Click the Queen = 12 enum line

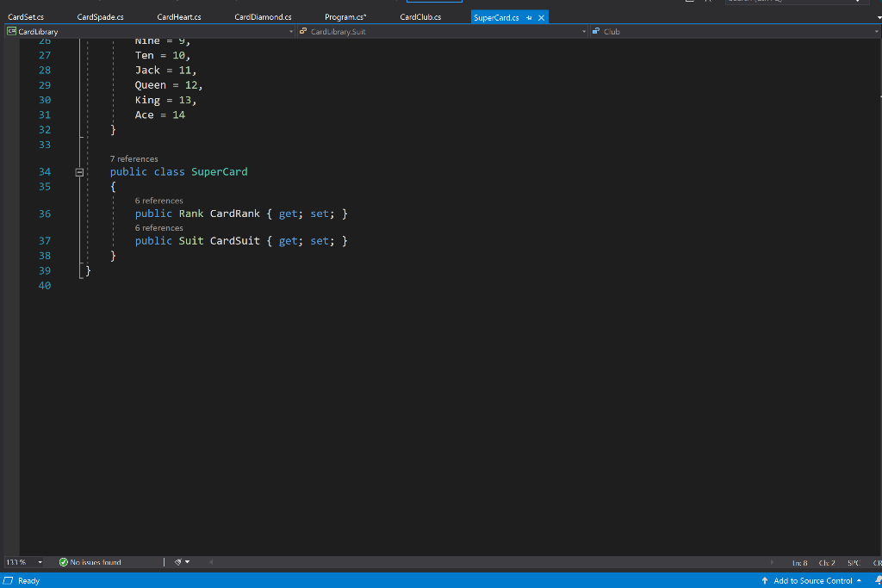[168, 85]
